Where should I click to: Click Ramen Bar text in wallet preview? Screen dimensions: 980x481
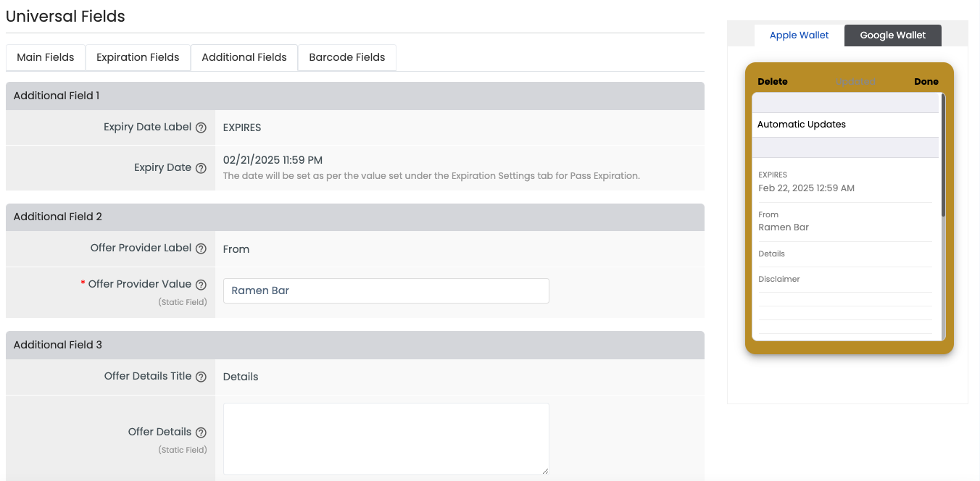784,227
